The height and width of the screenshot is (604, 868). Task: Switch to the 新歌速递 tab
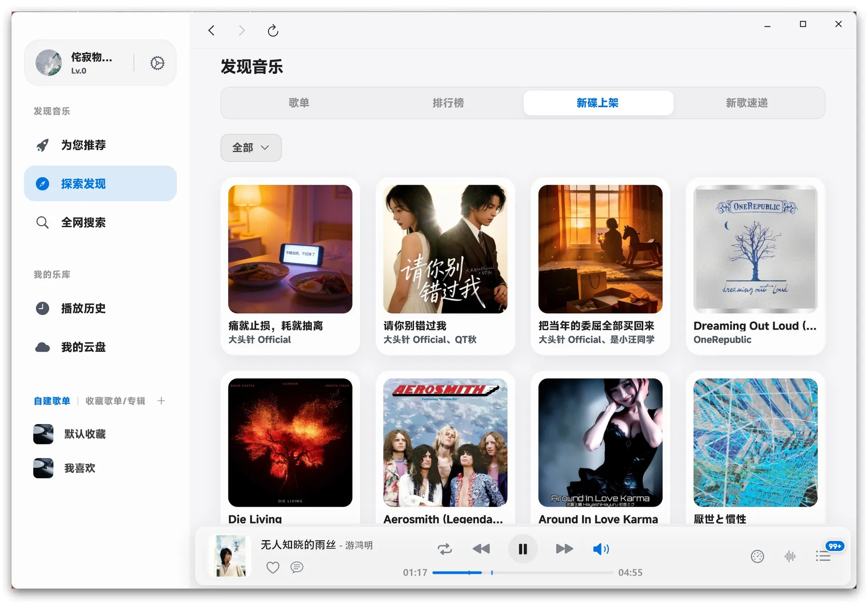746,103
